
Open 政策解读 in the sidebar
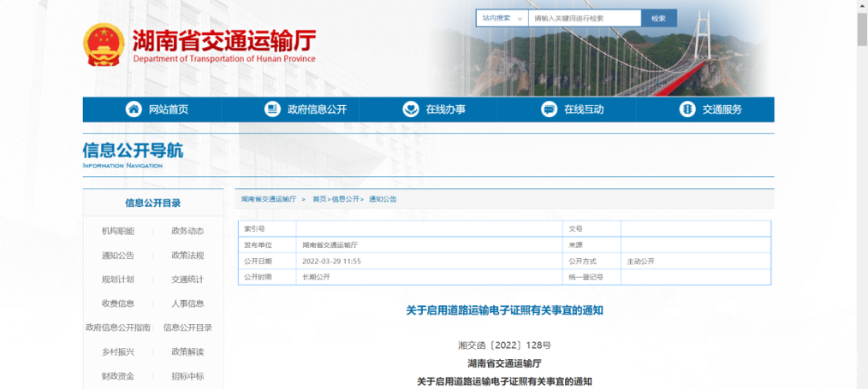[x=187, y=352]
